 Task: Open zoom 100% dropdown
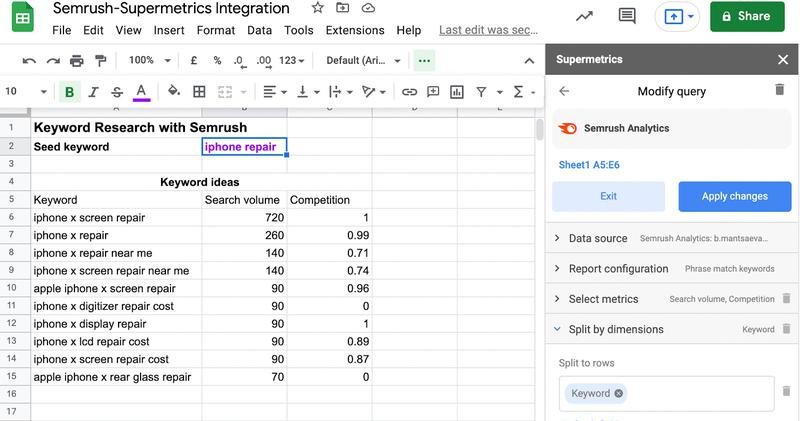(149, 60)
